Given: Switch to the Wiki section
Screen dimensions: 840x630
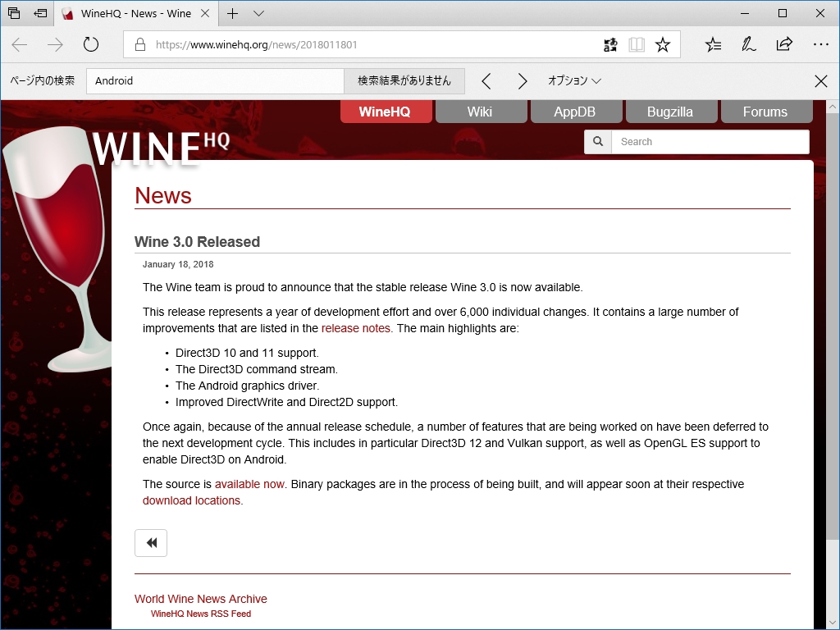Looking at the screenshot, I should [x=481, y=111].
